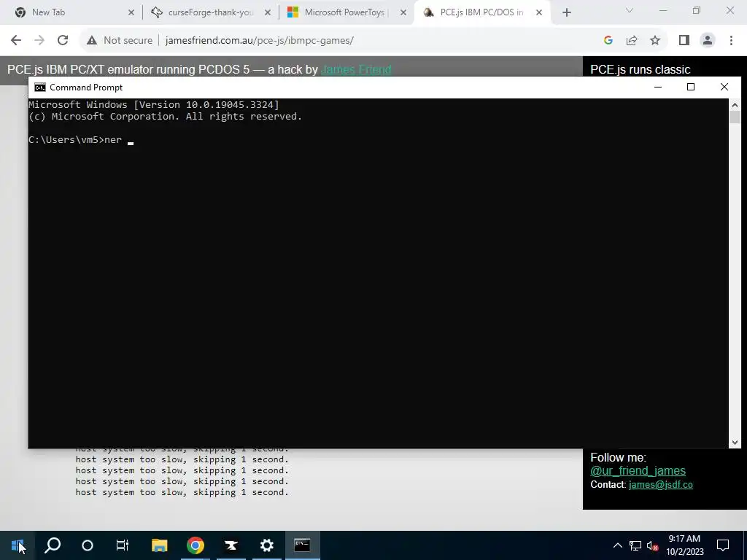
Task: Open muted volume tray icon
Action: click(x=653, y=545)
